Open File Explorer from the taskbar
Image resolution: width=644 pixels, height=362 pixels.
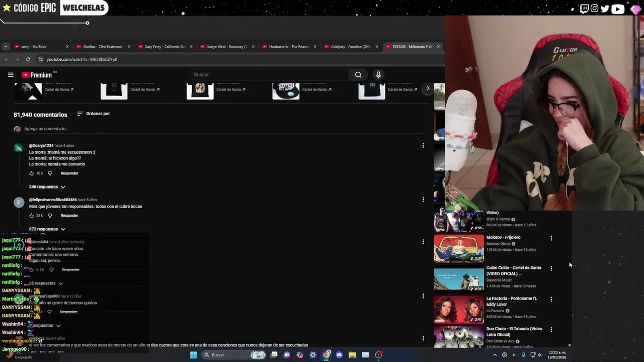tap(352, 355)
